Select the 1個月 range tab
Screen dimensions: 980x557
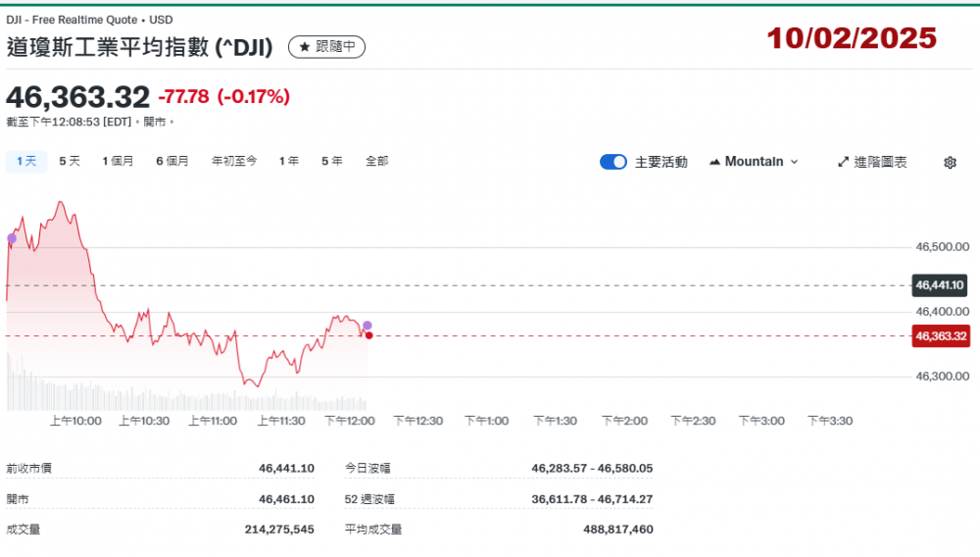coord(118,161)
